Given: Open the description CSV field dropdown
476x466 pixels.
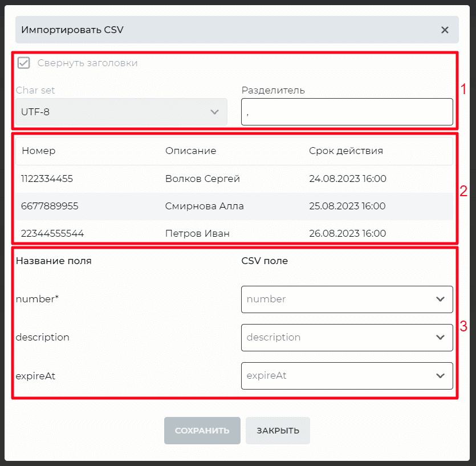Looking at the screenshot, I should point(347,338).
